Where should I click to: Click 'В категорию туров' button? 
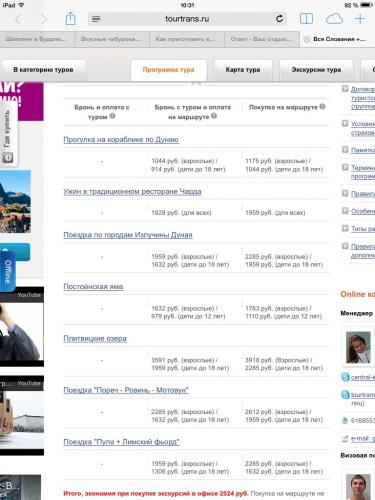point(43,70)
